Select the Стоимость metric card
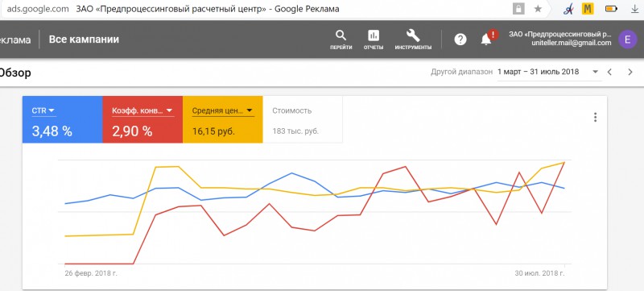This screenshot has width=644, height=291. pos(303,119)
